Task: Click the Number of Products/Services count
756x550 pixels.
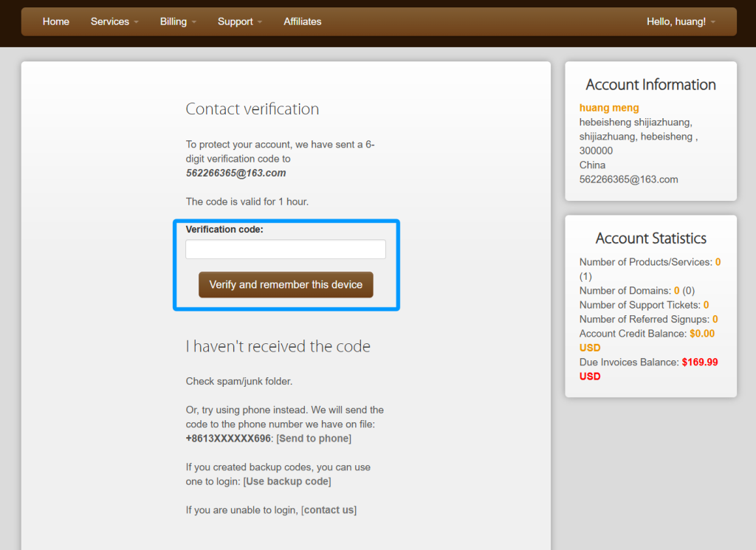Action: (x=718, y=262)
